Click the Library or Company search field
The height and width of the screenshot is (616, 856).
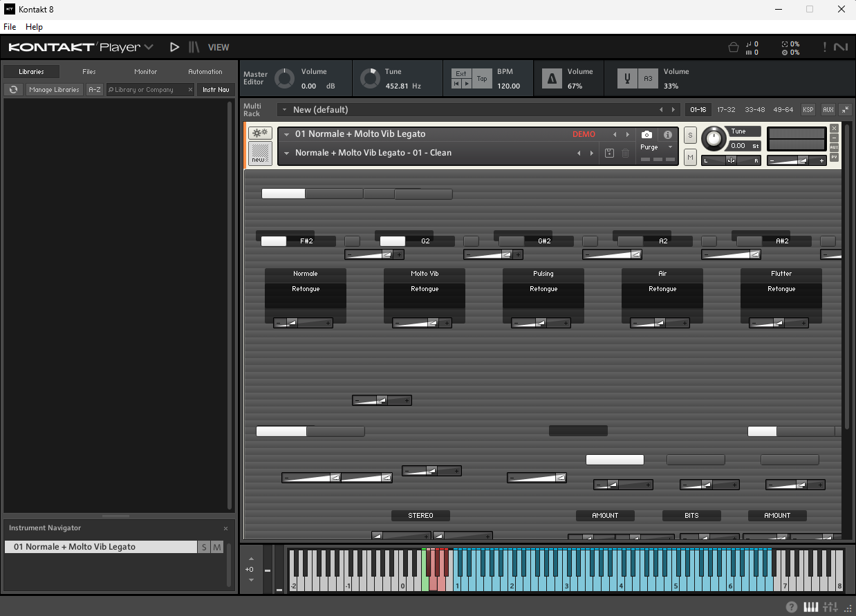149,90
